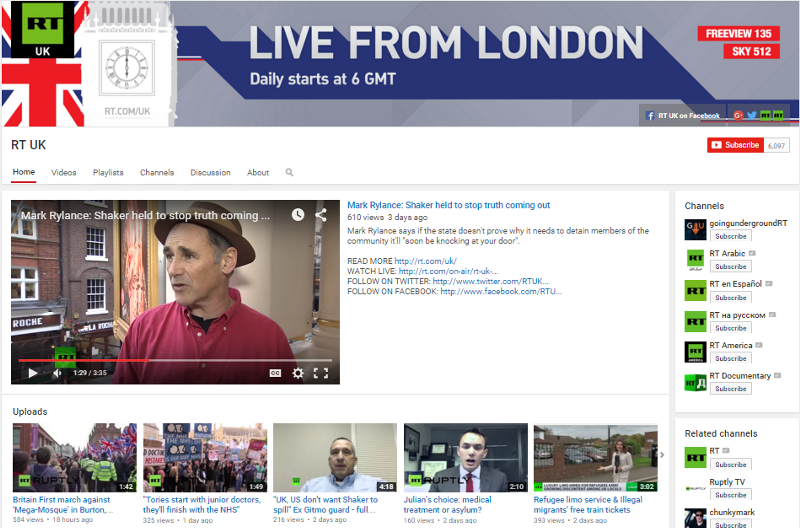Open the Google+ icon in the banner
This screenshot has height=528, width=800.
(x=738, y=116)
